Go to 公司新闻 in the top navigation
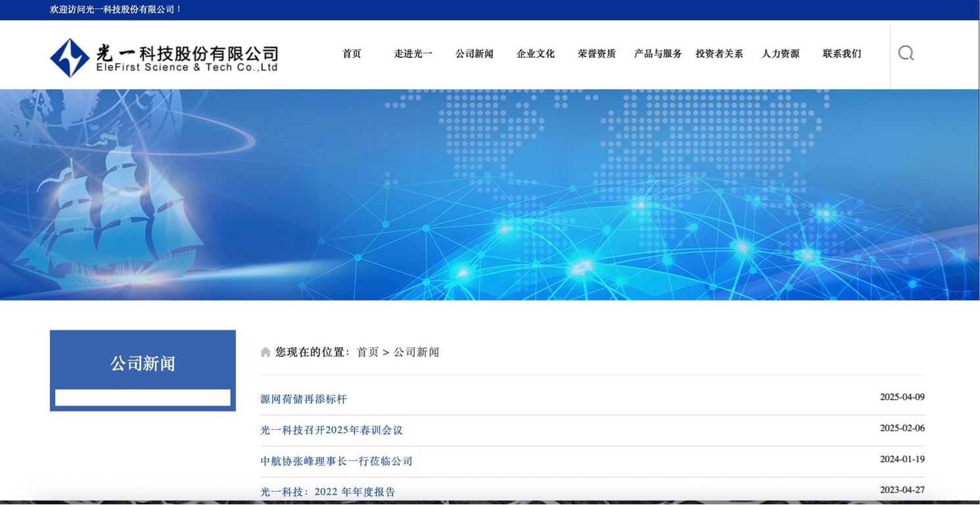This screenshot has width=980, height=505. (474, 54)
